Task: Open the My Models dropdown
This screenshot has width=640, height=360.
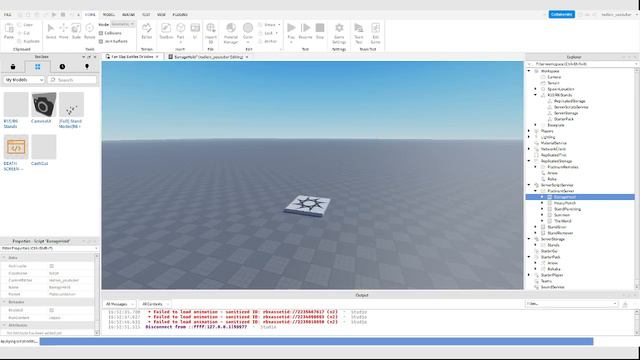Action: coord(24,80)
